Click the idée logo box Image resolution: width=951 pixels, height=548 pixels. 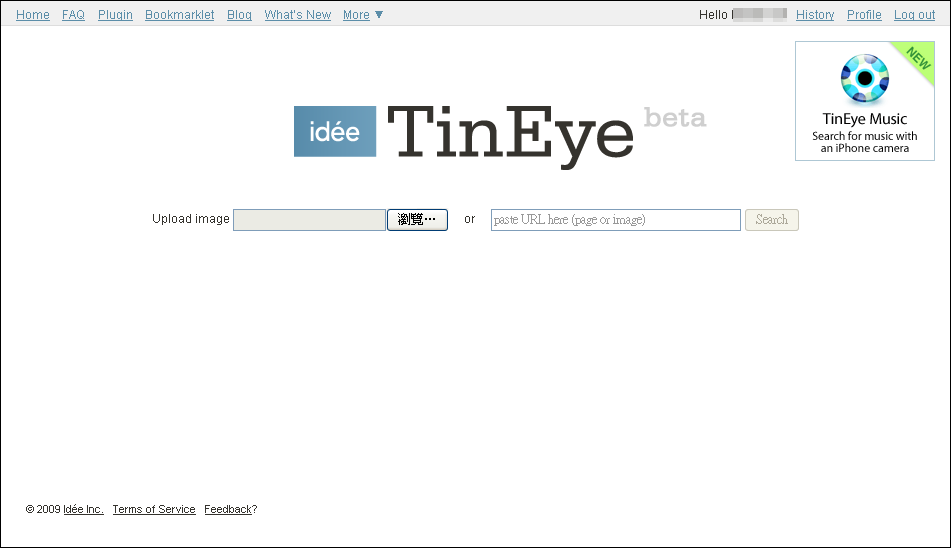tap(335, 132)
